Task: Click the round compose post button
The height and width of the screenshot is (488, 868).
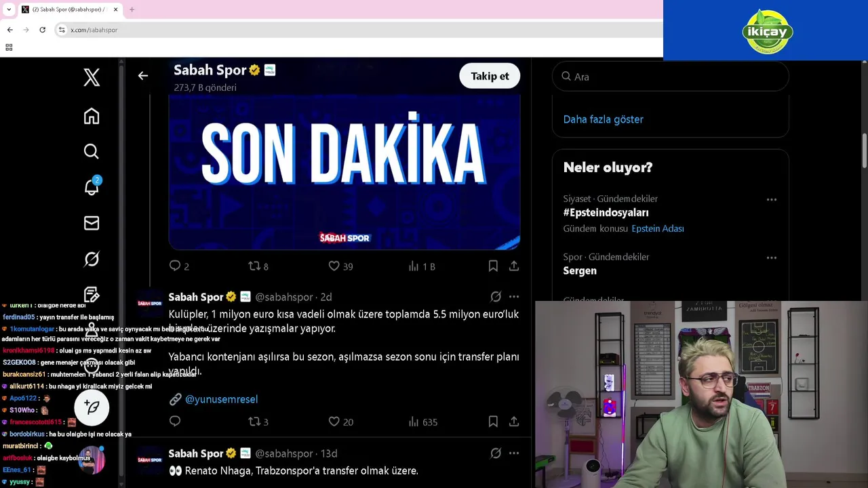Action: (x=92, y=407)
